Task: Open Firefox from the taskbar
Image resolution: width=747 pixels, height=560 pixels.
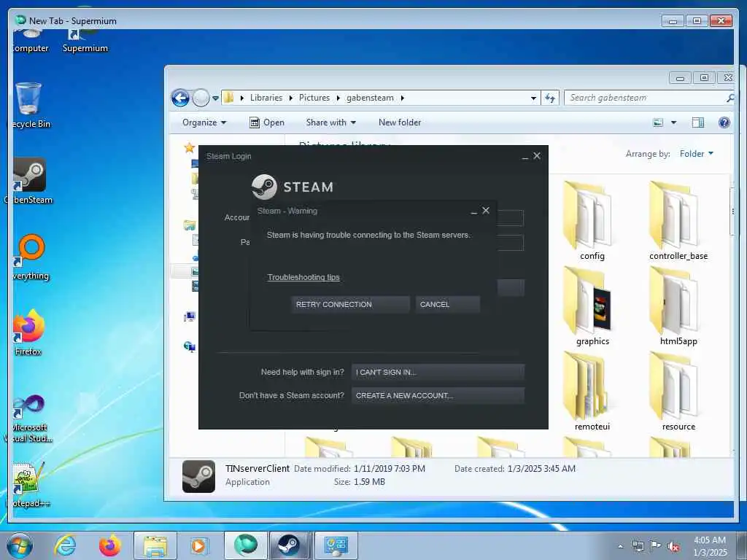Action: (109, 545)
